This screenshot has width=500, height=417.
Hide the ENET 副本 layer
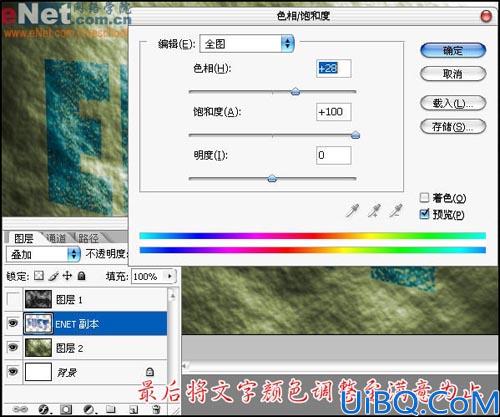click(x=13, y=323)
